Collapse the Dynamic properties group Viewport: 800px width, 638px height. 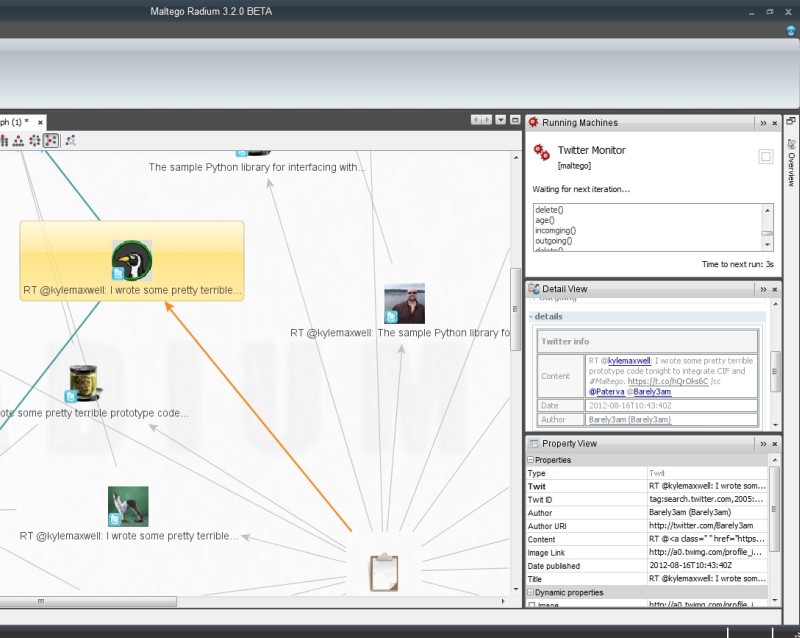point(530,593)
